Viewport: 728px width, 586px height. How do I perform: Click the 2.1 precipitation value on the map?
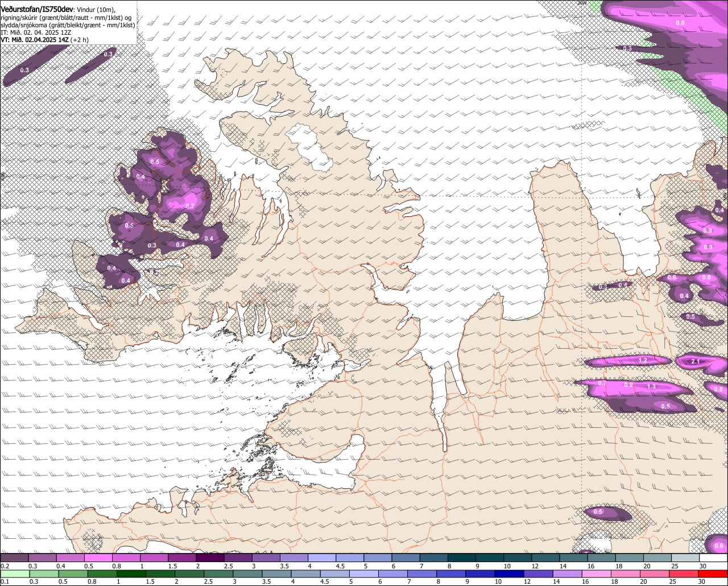point(696,361)
